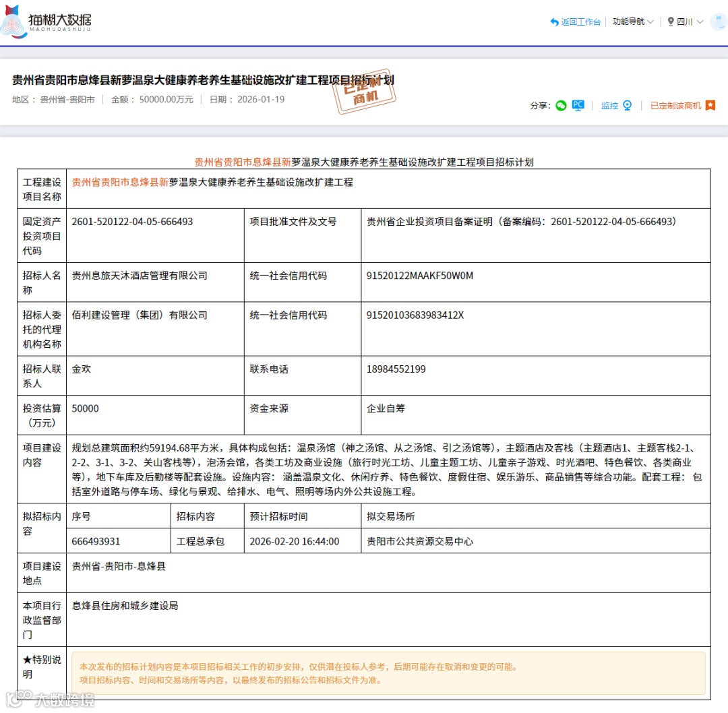Click the 本项目行政监督部门 label cell

[42, 620]
